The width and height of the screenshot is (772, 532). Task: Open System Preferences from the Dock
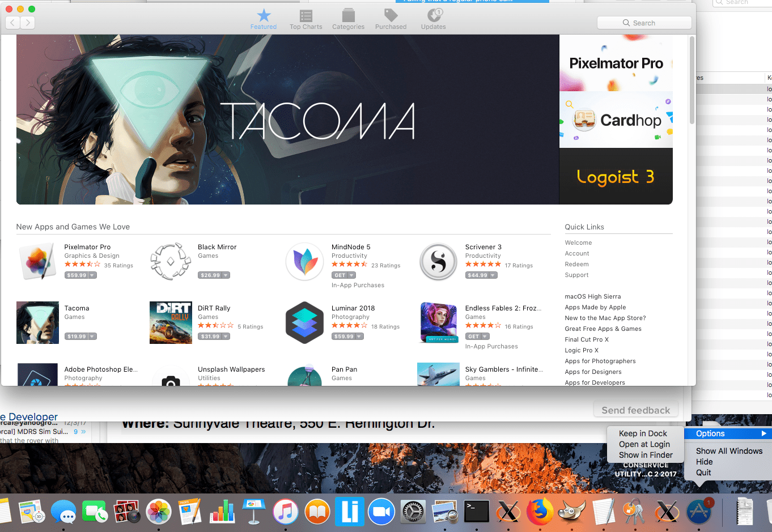(413, 512)
